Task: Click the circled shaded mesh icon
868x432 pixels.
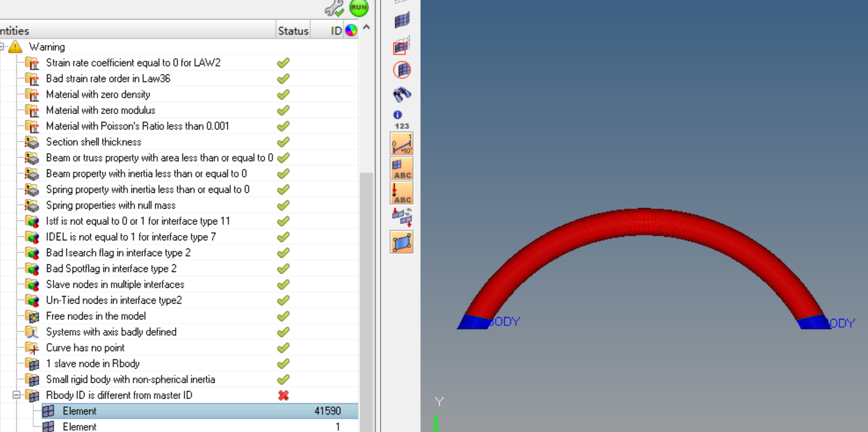Action: (x=401, y=70)
